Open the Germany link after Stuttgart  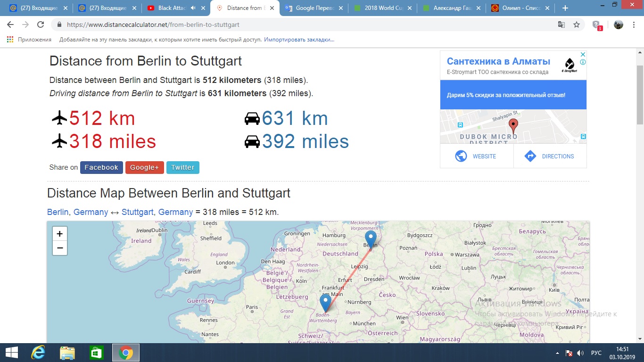175,212
